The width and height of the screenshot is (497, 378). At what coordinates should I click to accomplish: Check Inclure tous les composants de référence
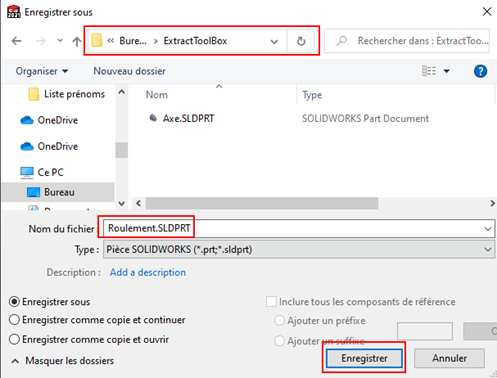(x=271, y=302)
